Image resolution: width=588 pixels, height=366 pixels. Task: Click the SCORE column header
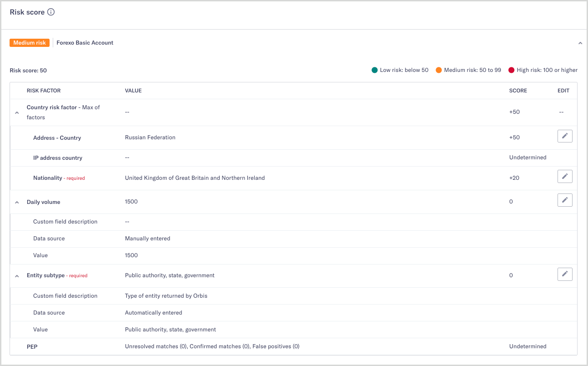pyautogui.click(x=518, y=91)
